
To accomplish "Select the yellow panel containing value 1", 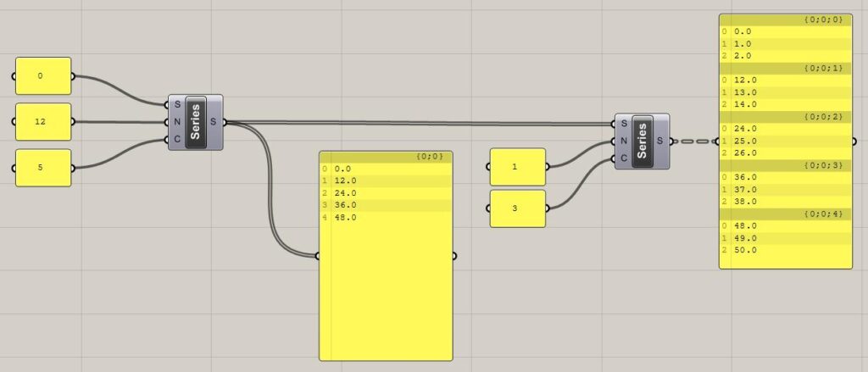I will point(518,167).
